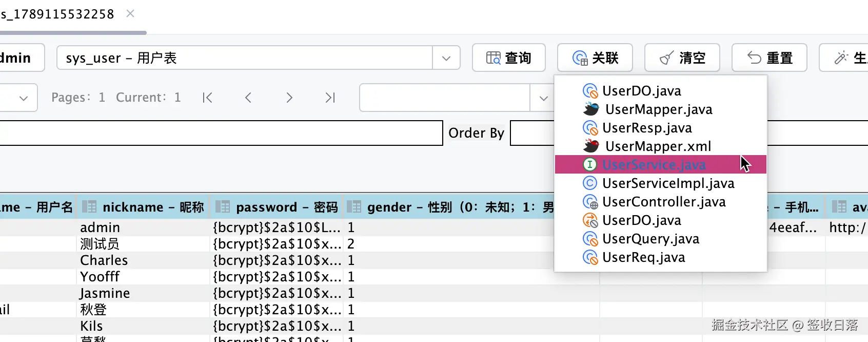Click the table icon in gender header
The width and height of the screenshot is (868, 342).
tap(354, 207)
